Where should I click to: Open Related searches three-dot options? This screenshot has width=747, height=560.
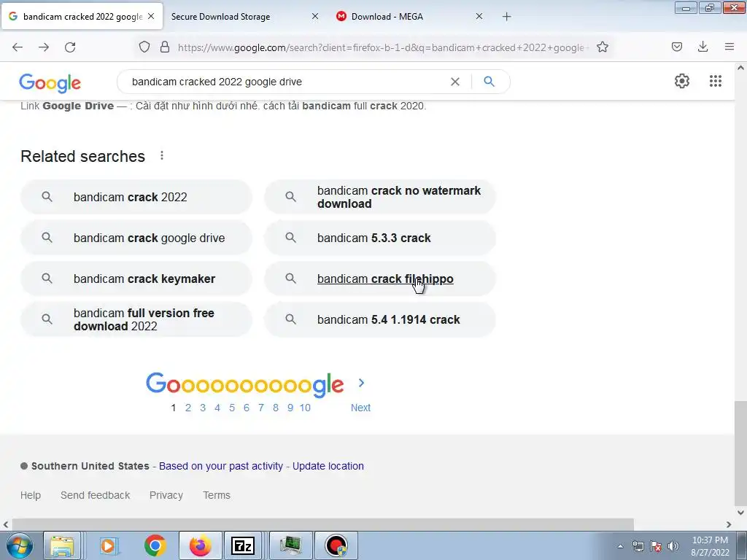pyautogui.click(x=162, y=156)
